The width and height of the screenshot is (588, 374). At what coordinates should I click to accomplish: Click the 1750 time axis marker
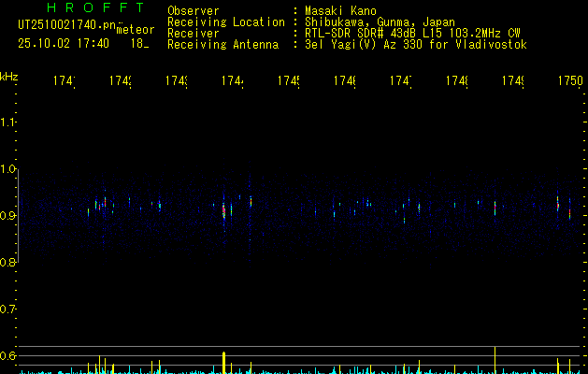pyautogui.click(x=571, y=81)
